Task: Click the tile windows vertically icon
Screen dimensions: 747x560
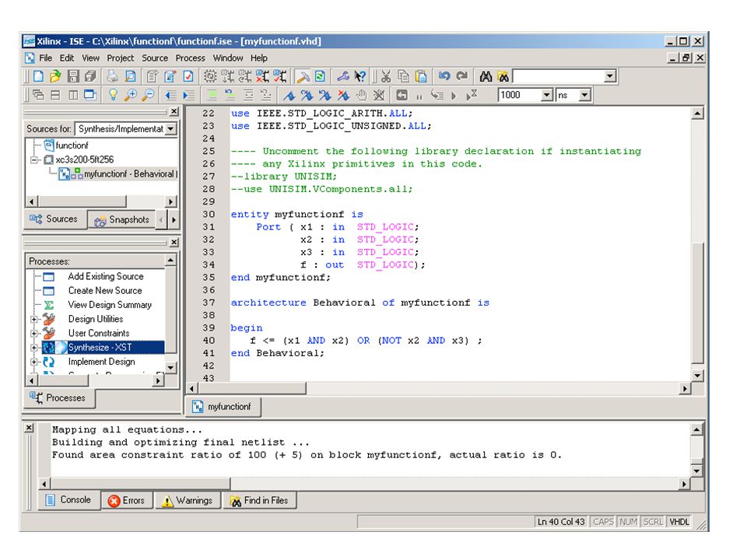Action: click(x=73, y=95)
